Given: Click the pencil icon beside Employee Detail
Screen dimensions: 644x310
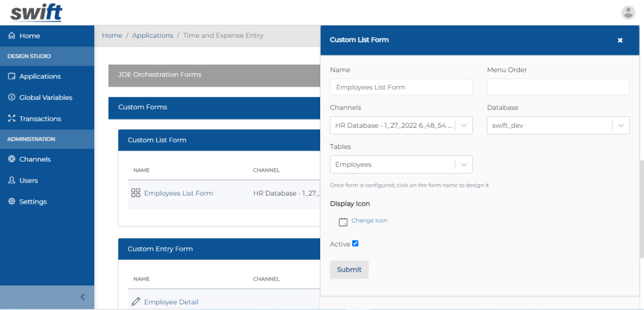Looking at the screenshot, I should pyautogui.click(x=136, y=302).
